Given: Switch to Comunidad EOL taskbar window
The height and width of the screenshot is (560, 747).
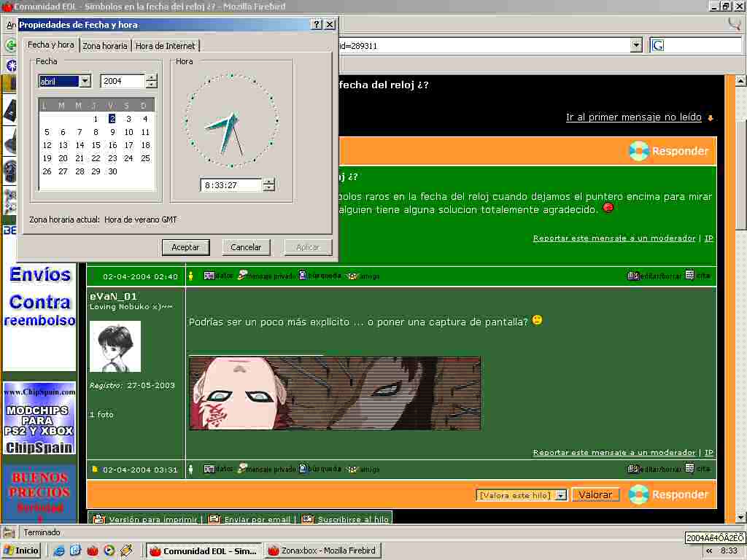Looking at the screenshot, I should [x=204, y=551].
